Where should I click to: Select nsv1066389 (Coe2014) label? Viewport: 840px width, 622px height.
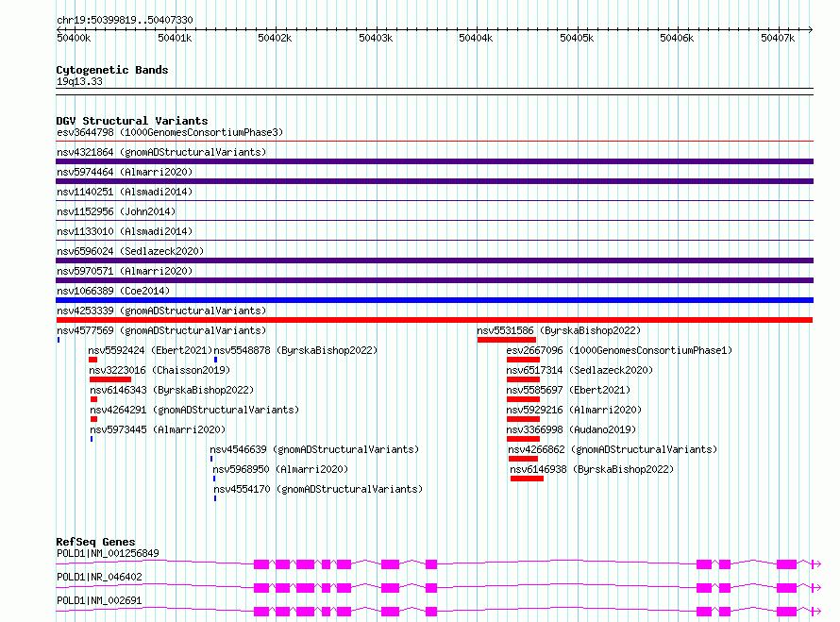(113, 291)
